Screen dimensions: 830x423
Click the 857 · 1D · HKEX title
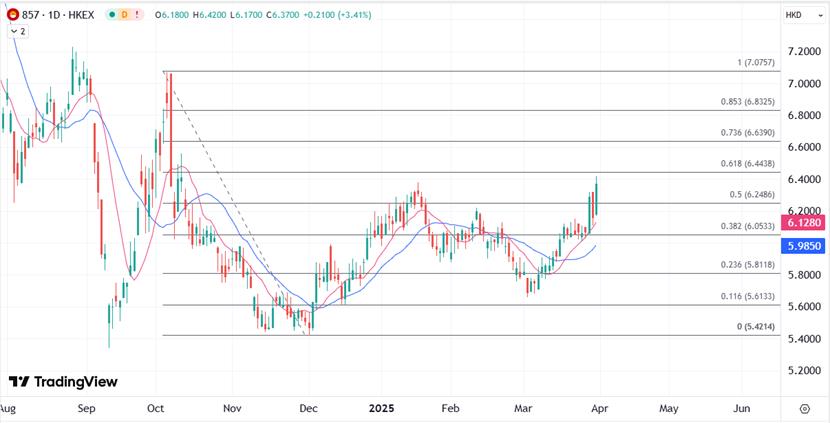[x=57, y=16]
